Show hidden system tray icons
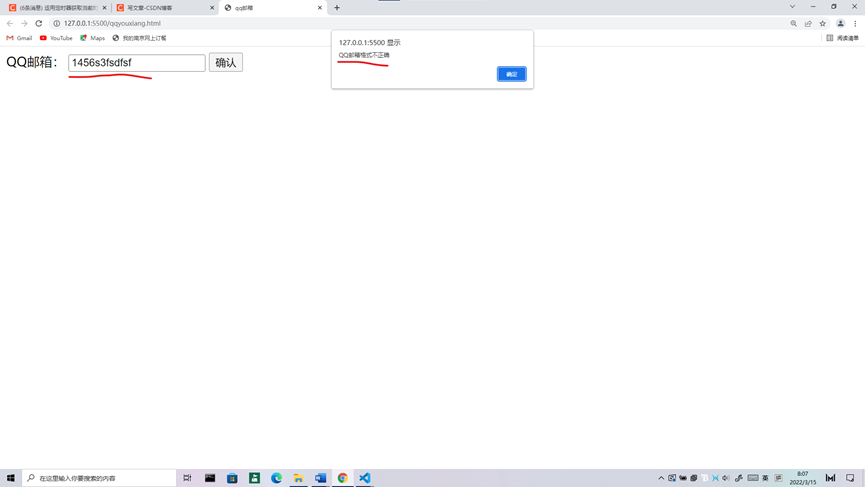Viewport: 865px width, 487px height. point(661,478)
